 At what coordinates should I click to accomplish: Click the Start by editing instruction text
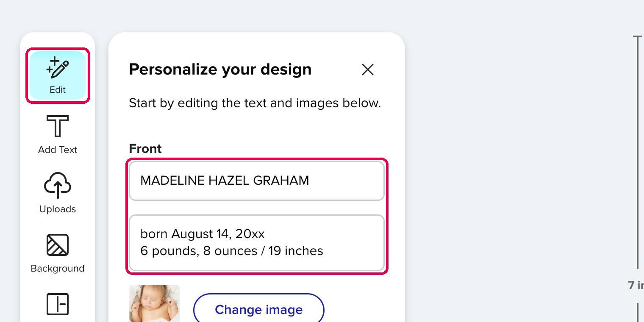tap(255, 103)
